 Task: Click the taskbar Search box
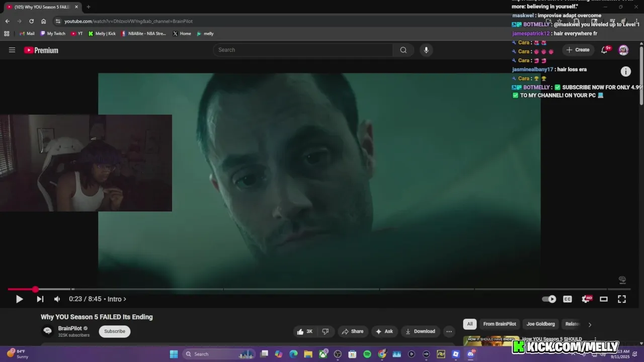point(219,354)
